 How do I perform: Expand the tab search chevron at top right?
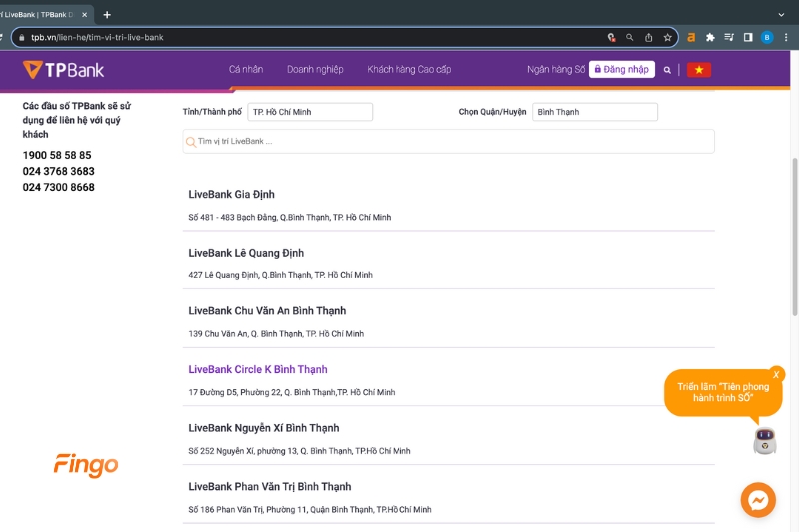point(781,15)
